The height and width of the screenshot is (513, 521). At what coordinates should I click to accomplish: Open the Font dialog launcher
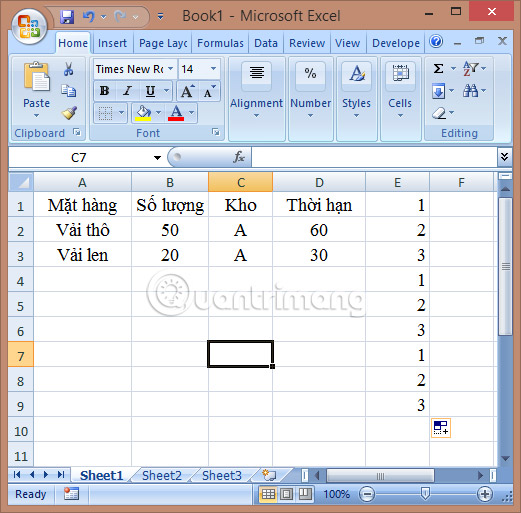tap(216, 133)
